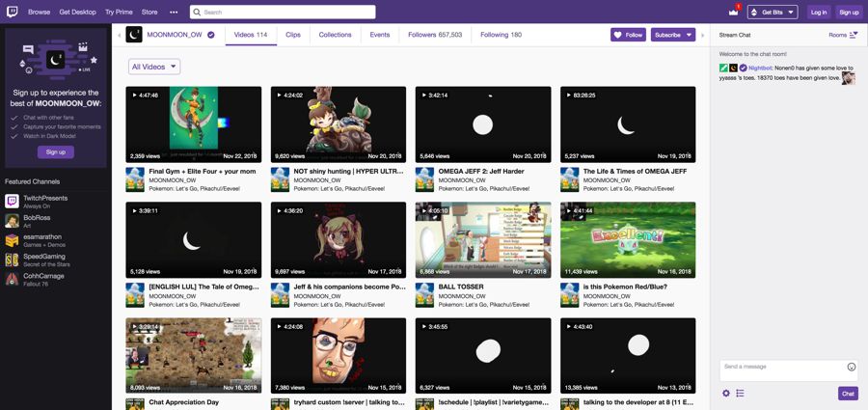Screen dimensions: 868x410
Task: Click left arrow beside channel avatar
Action: click(x=119, y=35)
